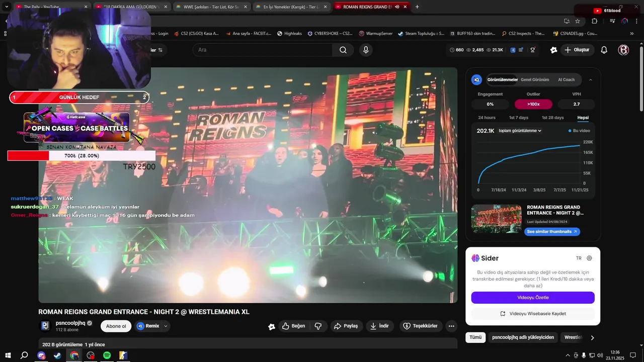
Task: Open the search filter options icon
Action: point(160,50)
